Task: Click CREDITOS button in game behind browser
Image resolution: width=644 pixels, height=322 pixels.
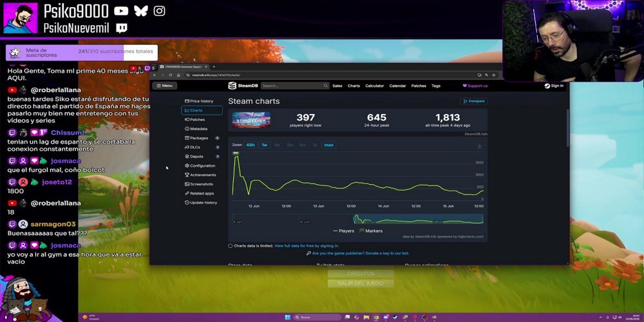Action: pos(361,274)
